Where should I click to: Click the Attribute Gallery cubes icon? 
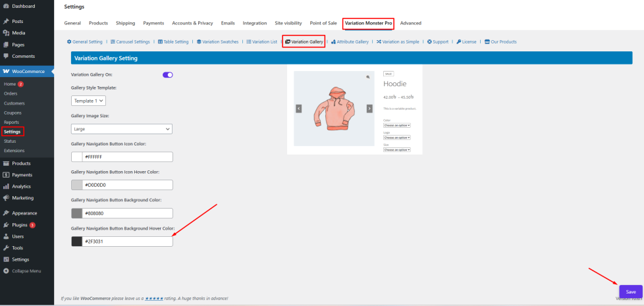333,42
